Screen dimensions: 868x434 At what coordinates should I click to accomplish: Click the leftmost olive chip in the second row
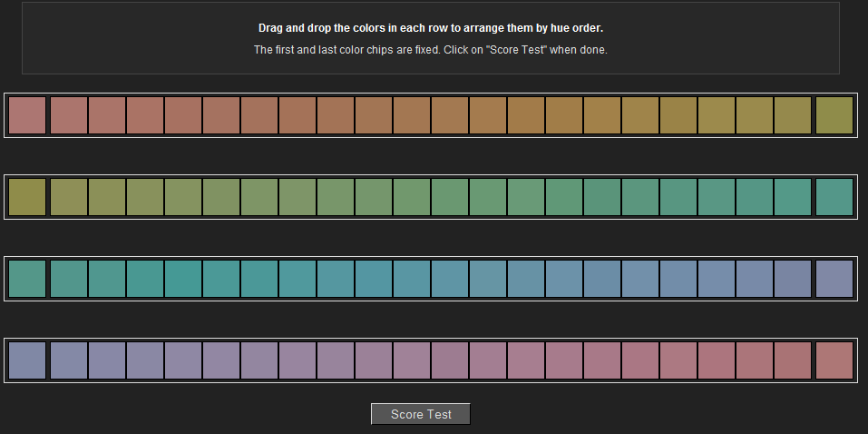27,197
